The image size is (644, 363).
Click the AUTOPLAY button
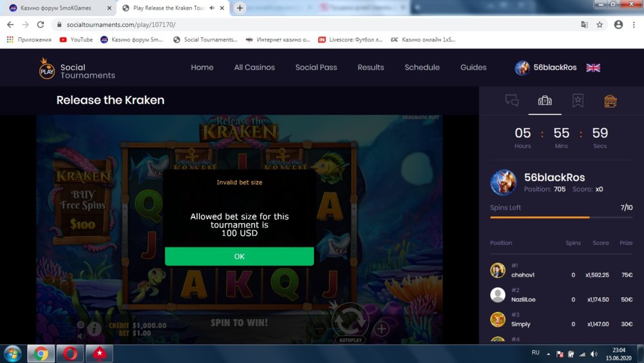pos(350,340)
